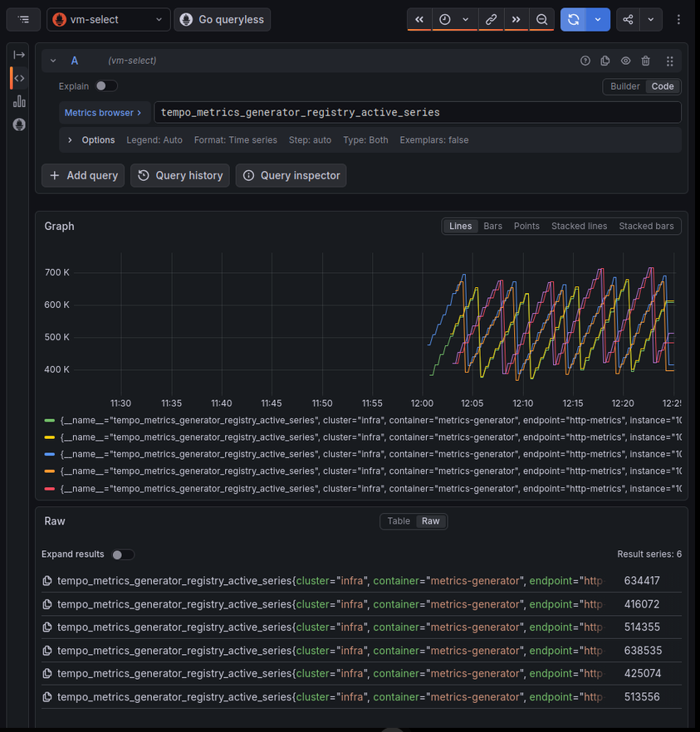This screenshot has height=732, width=700.
Task: Click the zoom out time range icon
Action: [541, 20]
